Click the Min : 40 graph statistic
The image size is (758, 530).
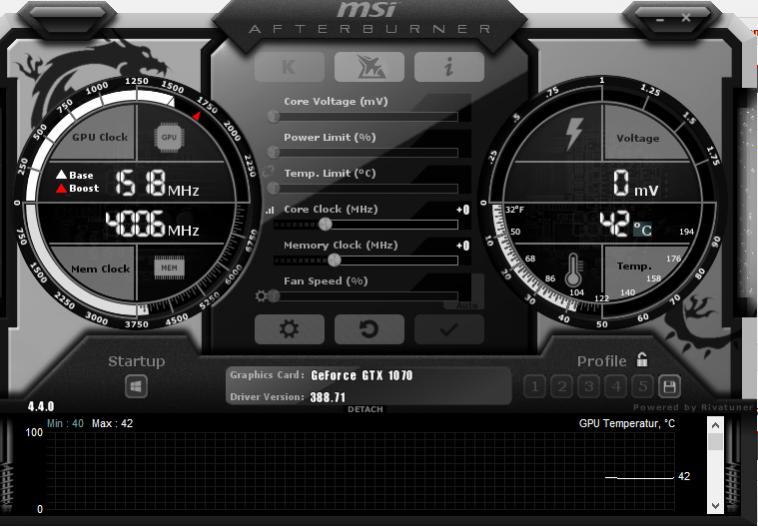pos(65,424)
